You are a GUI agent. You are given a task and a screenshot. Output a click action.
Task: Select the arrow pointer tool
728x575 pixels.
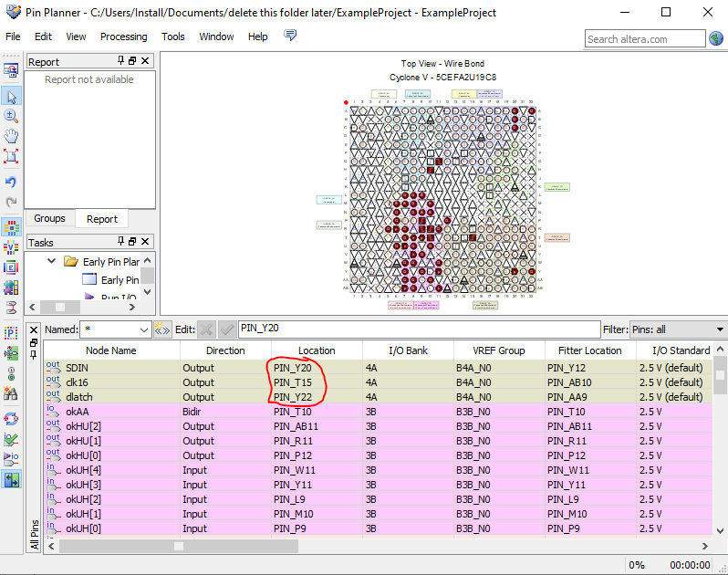coord(12,96)
